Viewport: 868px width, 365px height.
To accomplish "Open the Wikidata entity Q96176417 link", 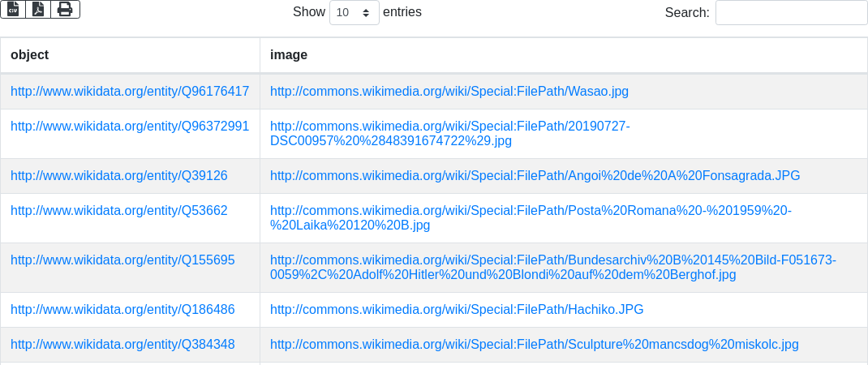I will coord(130,92).
